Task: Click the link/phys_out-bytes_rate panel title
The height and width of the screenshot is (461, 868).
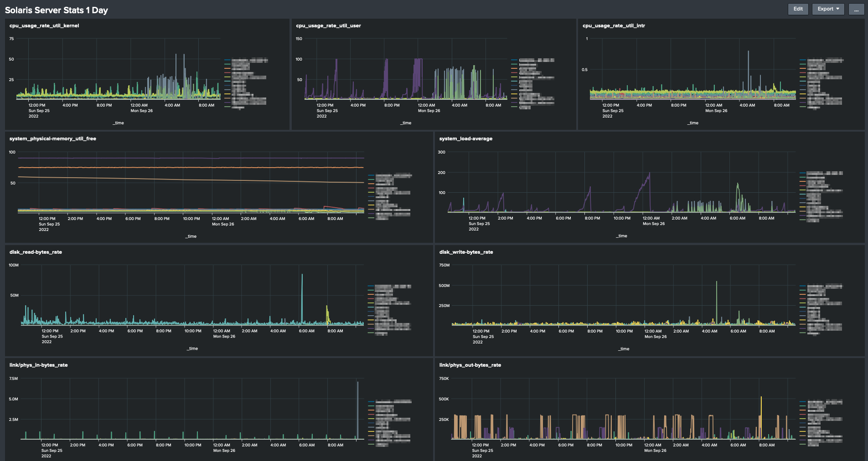Action: (x=470, y=364)
